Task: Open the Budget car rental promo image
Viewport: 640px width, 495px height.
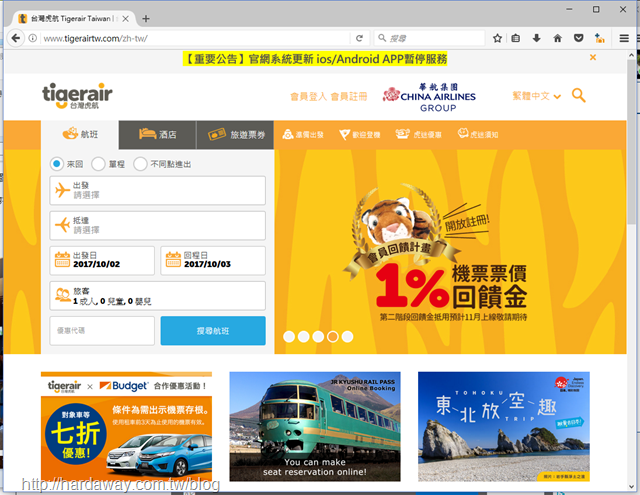Action: (x=127, y=426)
